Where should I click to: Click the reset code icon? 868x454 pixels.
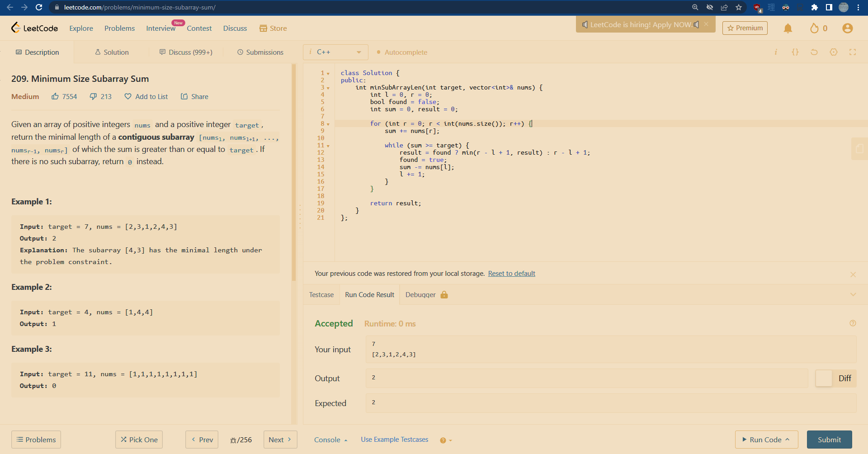click(x=814, y=52)
